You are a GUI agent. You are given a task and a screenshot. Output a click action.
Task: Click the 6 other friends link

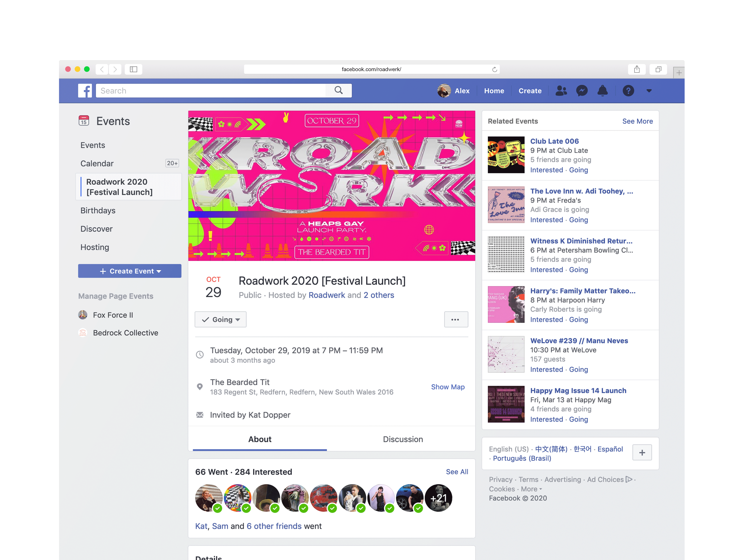(274, 526)
